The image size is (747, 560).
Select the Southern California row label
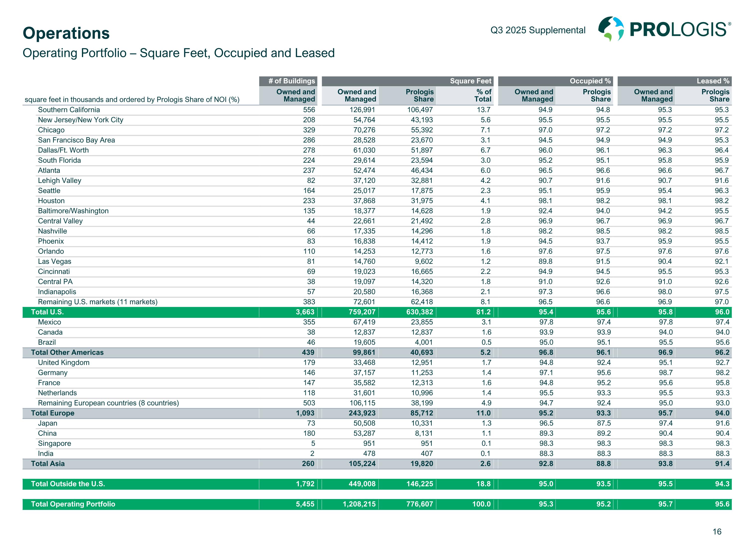click(x=69, y=110)
